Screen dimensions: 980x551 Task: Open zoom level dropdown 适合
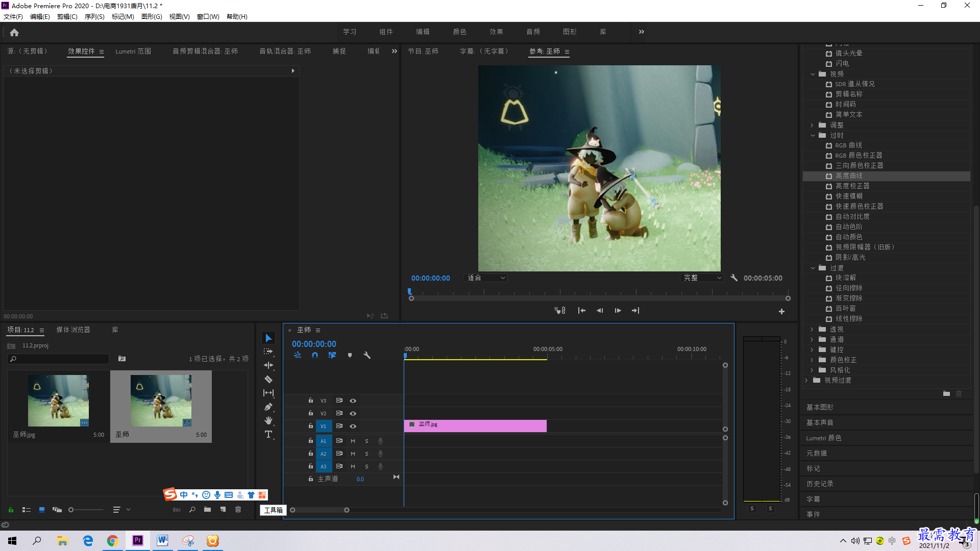point(486,278)
